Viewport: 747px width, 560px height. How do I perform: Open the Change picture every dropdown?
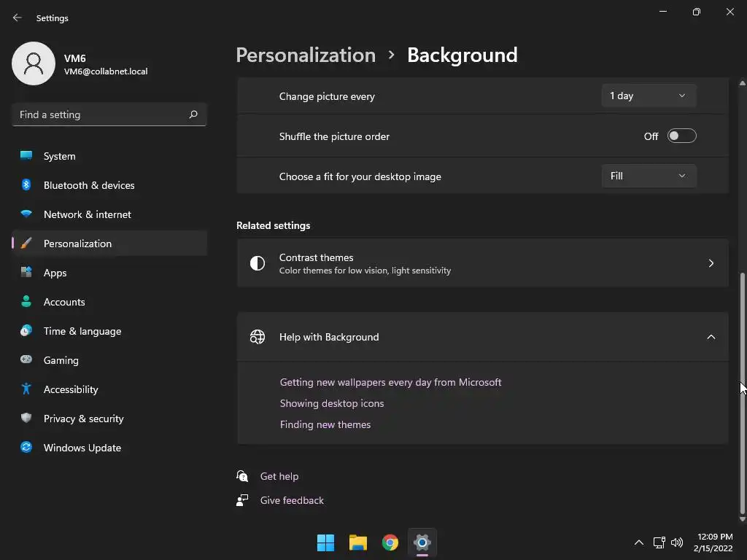pyautogui.click(x=649, y=96)
